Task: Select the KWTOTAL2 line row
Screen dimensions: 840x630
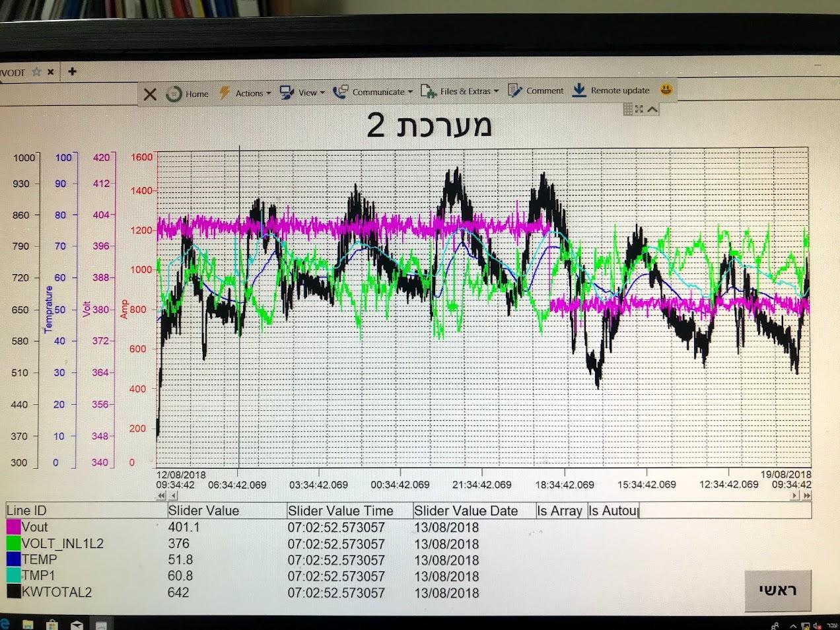Action: click(55, 592)
